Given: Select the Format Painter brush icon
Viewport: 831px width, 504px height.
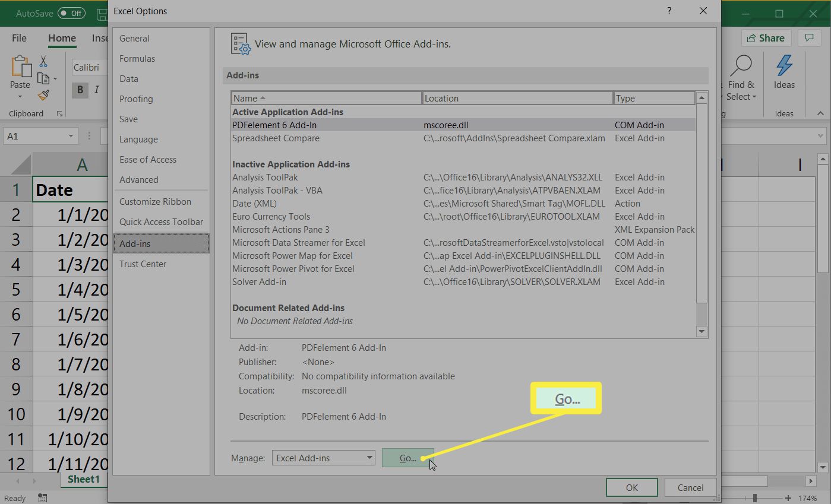Looking at the screenshot, I should [43, 95].
